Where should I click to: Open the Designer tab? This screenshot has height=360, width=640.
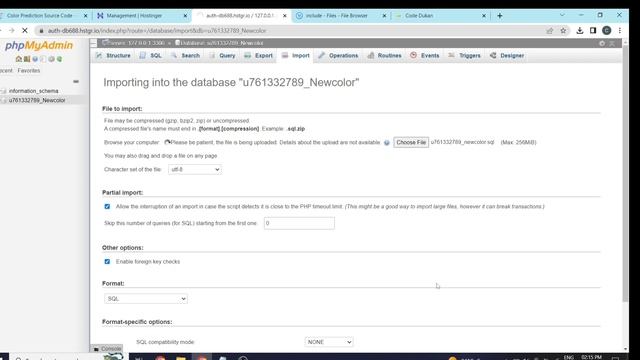(507, 56)
